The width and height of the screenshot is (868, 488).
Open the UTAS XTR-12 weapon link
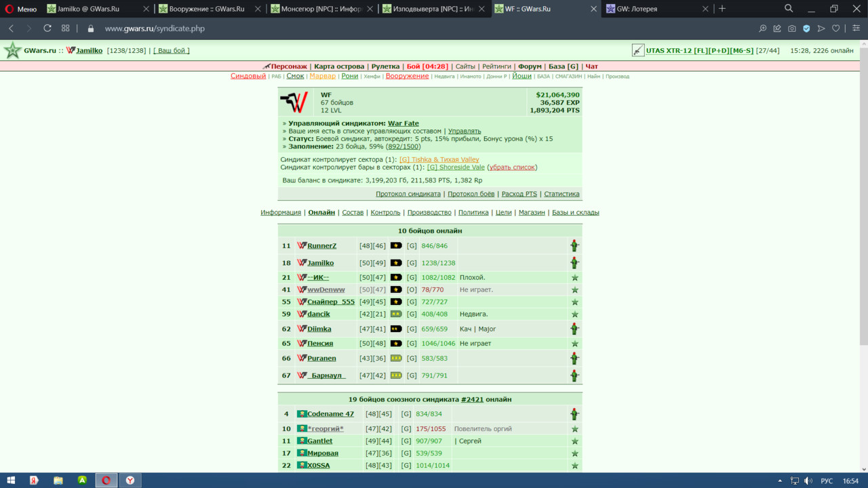(700, 51)
